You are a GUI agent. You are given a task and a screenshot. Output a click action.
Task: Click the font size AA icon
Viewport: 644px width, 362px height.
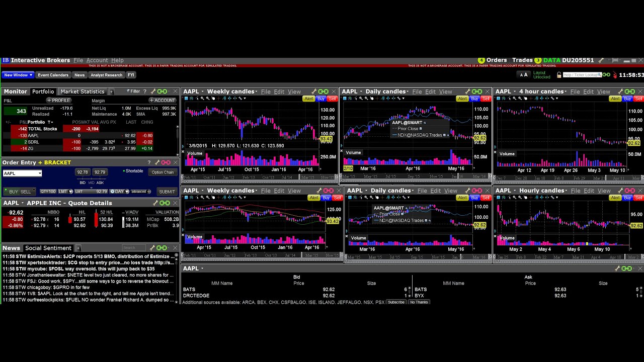coord(524,75)
